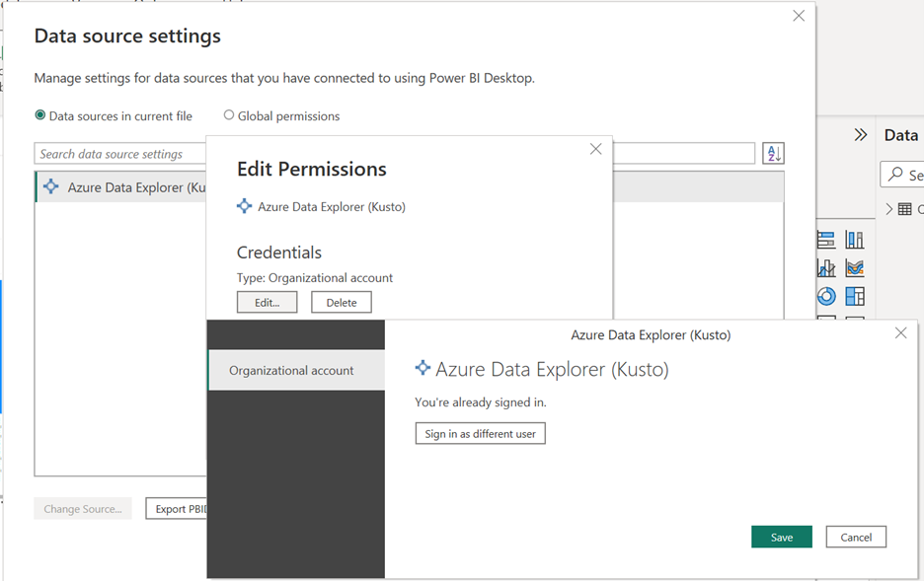The height and width of the screenshot is (581, 924).
Task: Click Delete credentials button
Action: [x=342, y=302]
